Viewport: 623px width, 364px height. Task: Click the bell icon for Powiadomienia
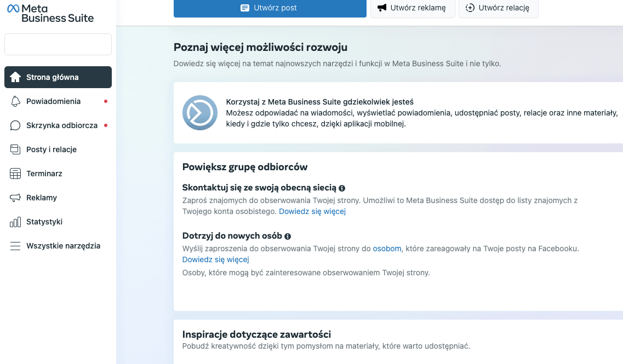click(15, 101)
